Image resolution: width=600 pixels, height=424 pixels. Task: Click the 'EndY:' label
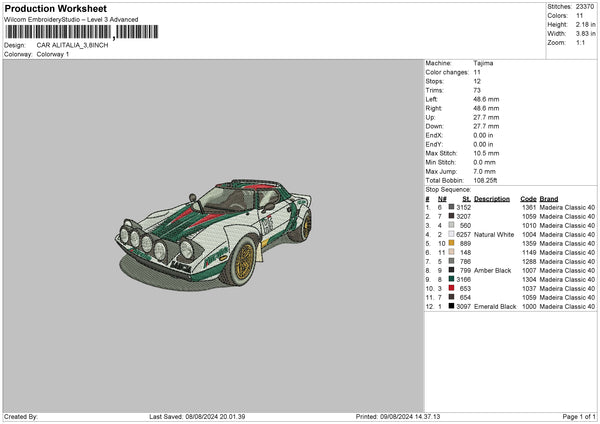pyautogui.click(x=434, y=144)
